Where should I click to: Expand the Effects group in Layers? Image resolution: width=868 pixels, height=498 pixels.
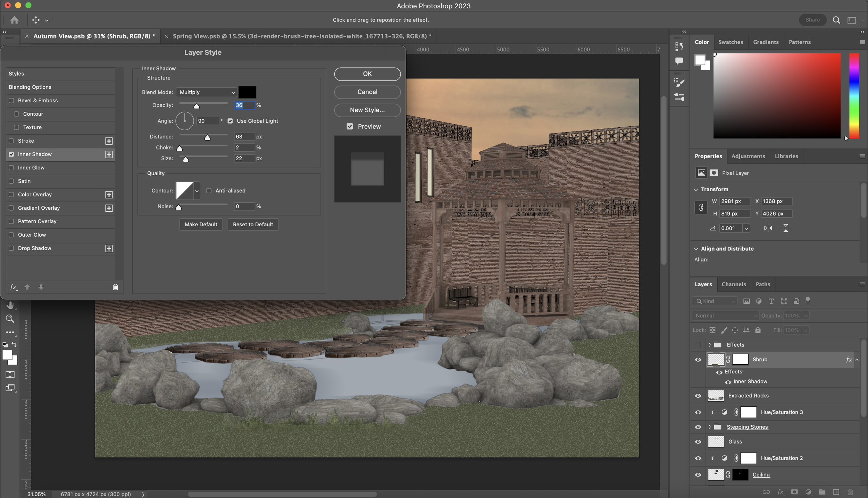709,345
